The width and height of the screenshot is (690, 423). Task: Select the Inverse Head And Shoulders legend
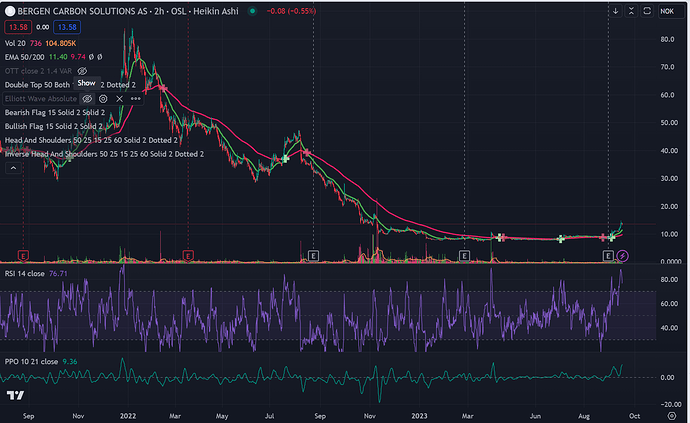tap(104, 154)
